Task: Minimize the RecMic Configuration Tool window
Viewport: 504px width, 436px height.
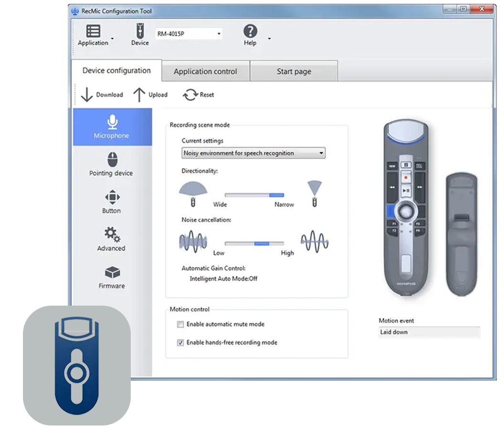Action: (450, 9)
